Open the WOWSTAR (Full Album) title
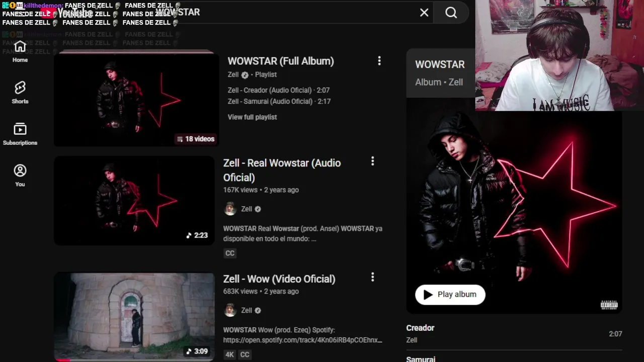 (281, 61)
